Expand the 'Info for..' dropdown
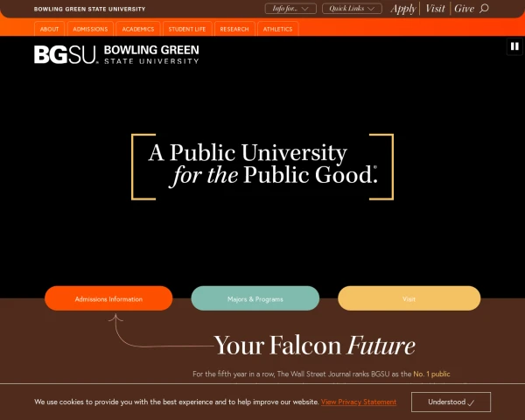525x420 pixels. coord(290,9)
